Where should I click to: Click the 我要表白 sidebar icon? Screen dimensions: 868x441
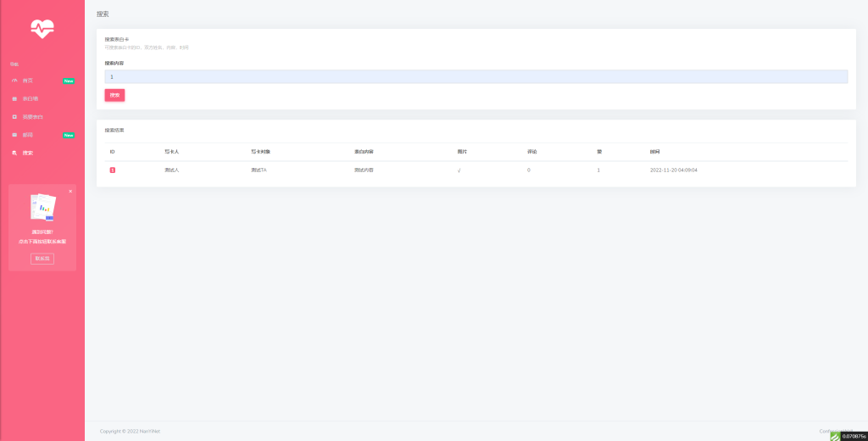click(14, 116)
